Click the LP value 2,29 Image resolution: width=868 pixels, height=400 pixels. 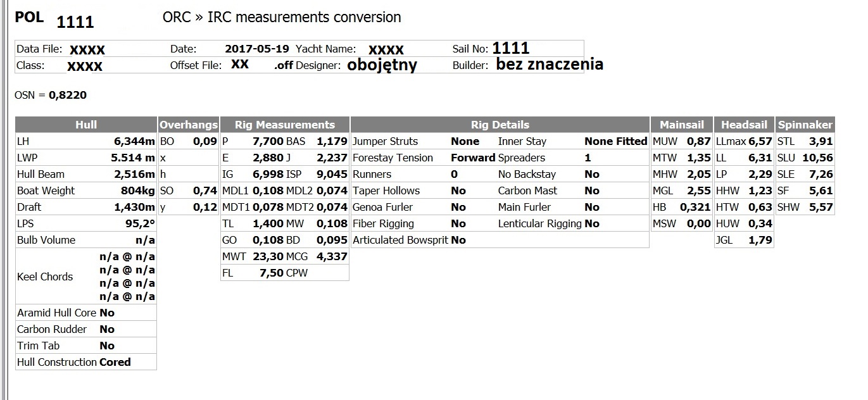[x=760, y=174]
